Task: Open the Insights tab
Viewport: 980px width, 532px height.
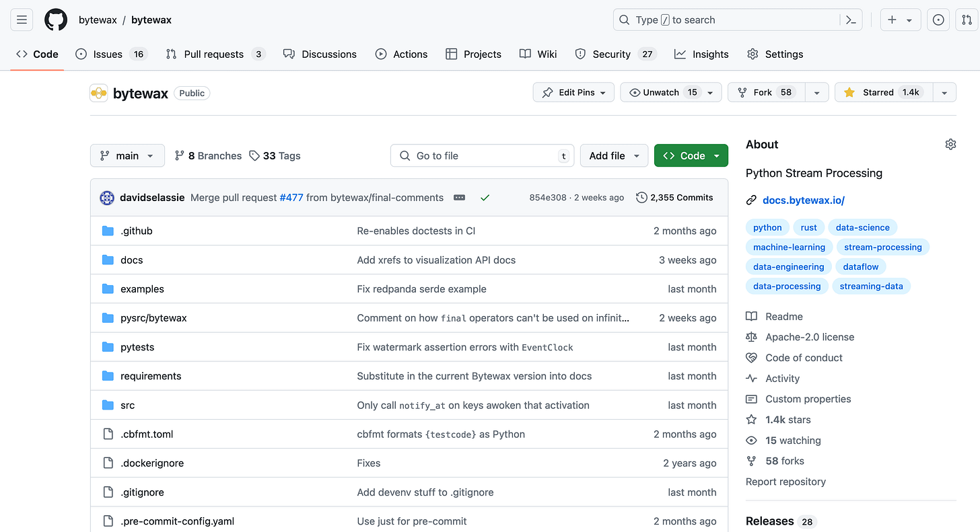Action: tap(701, 54)
